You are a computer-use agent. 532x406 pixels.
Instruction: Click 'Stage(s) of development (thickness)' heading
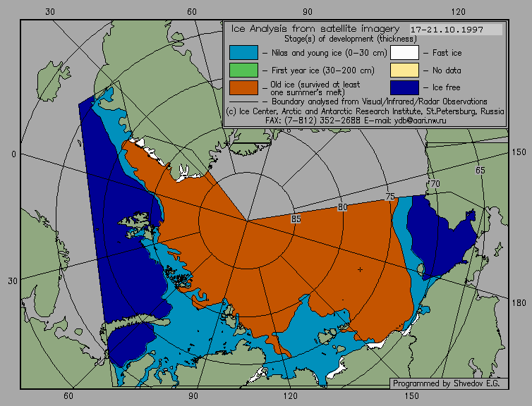pyautogui.click(x=351, y=39)
